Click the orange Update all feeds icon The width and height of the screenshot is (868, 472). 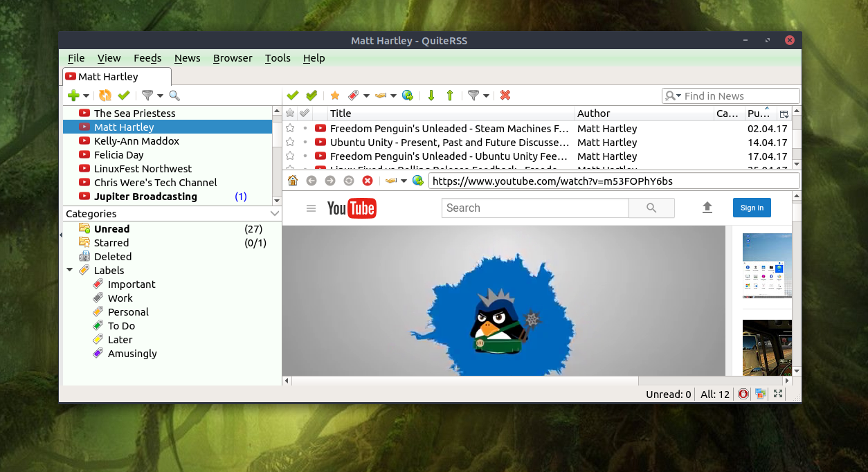(x=105, y=96)
